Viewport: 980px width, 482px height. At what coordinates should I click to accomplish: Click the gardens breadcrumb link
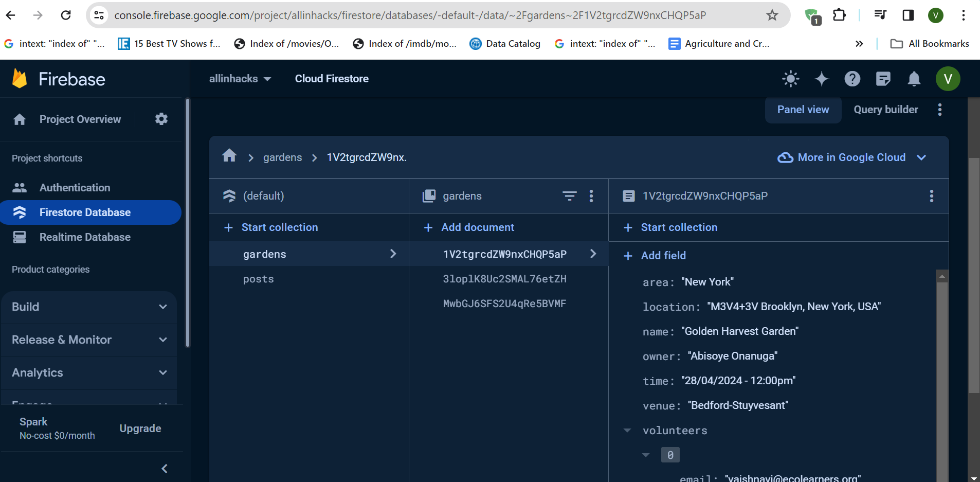(283, 157)
